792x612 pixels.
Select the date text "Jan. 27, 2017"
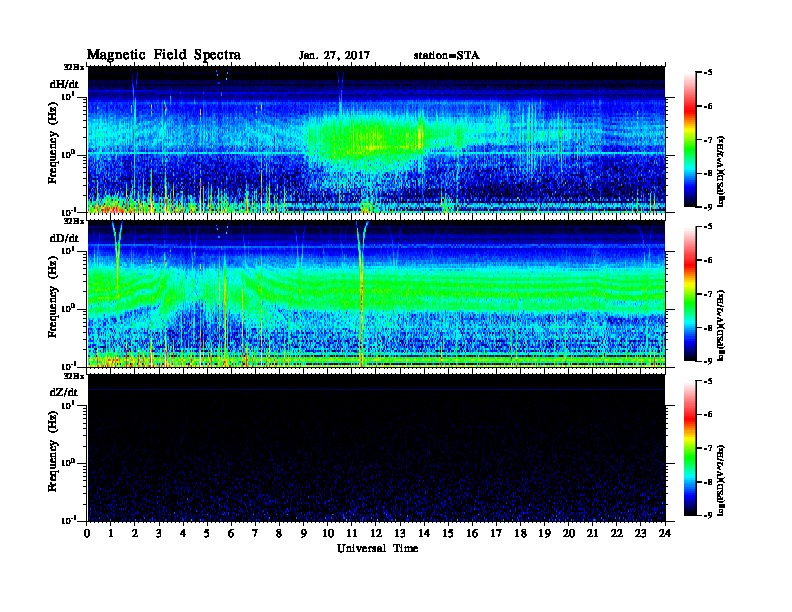334,56
